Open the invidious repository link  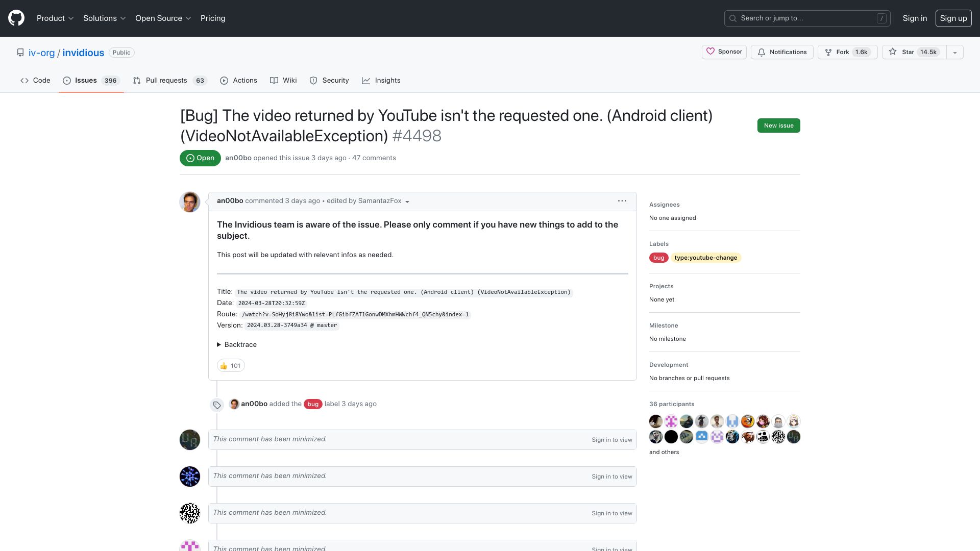pyautogui.click(x=83, y=53)
